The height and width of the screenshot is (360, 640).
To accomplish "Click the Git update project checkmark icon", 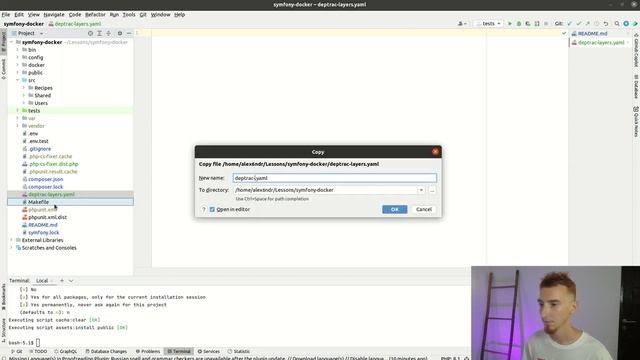I will pyautogui.click(x=570, y=24).
